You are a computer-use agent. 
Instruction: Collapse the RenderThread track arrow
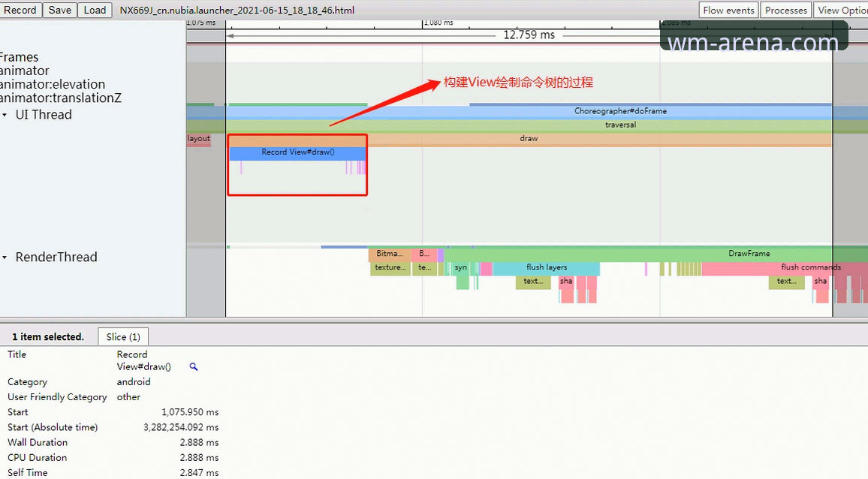point(5,258)
